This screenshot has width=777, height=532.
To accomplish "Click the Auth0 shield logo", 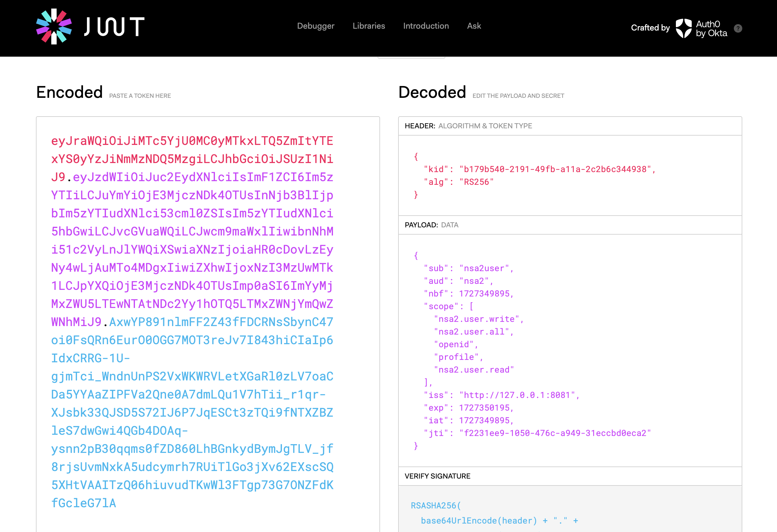I will tap(684, 28).
